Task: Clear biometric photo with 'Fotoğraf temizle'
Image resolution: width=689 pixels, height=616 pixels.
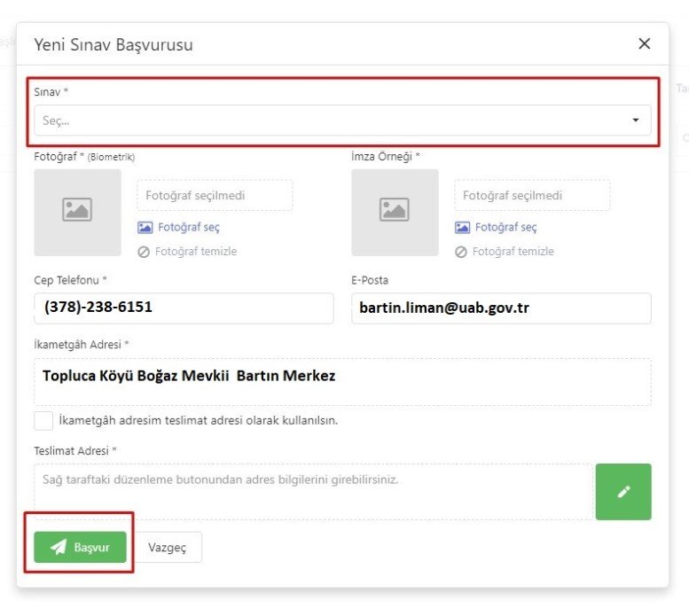Action: pos(195,252)
